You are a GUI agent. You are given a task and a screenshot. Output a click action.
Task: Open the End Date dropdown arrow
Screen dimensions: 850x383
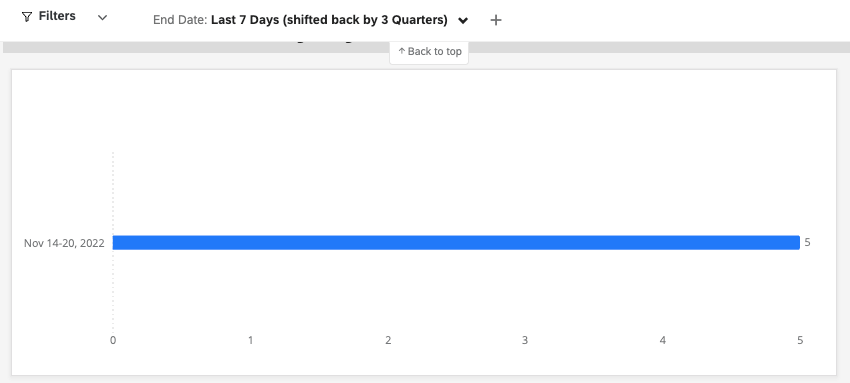tap(463, 21)
